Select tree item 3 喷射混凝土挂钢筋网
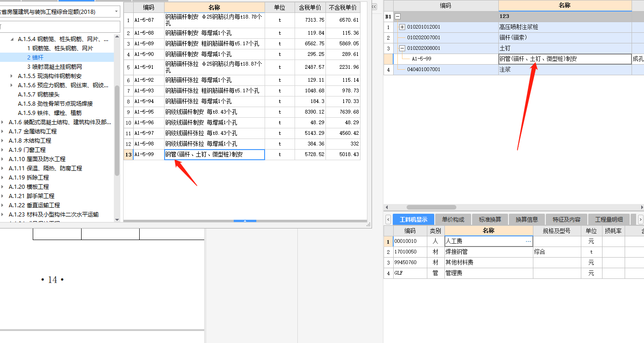 [54, 66]
